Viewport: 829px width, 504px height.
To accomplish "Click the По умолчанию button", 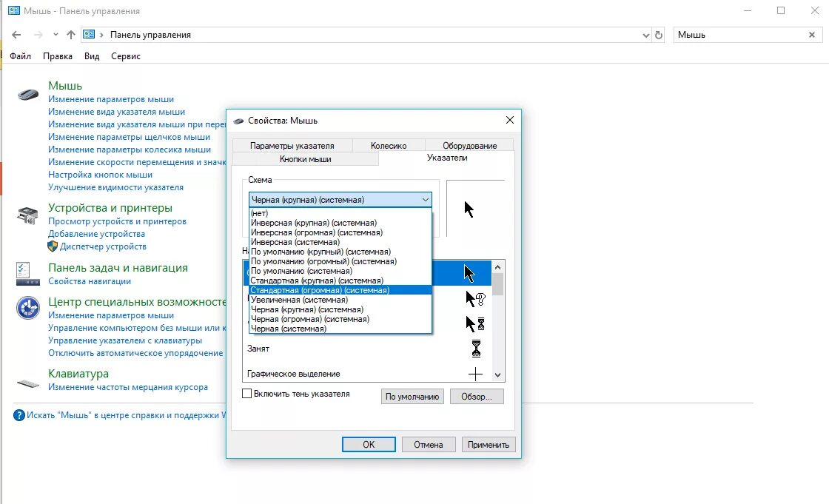I will tap(412, 397).
